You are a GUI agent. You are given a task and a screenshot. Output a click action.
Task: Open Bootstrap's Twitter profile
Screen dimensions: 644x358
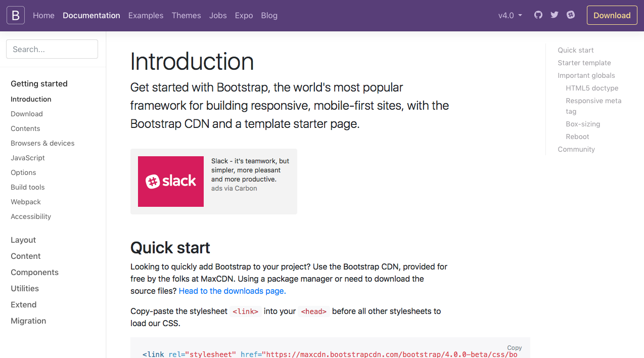click(x=554, y=15)
